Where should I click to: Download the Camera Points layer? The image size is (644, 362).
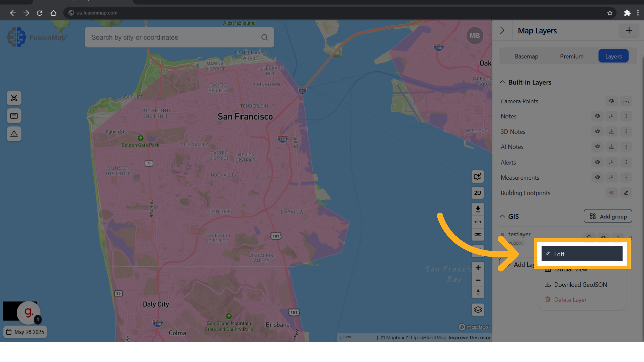tap(626, 101)
